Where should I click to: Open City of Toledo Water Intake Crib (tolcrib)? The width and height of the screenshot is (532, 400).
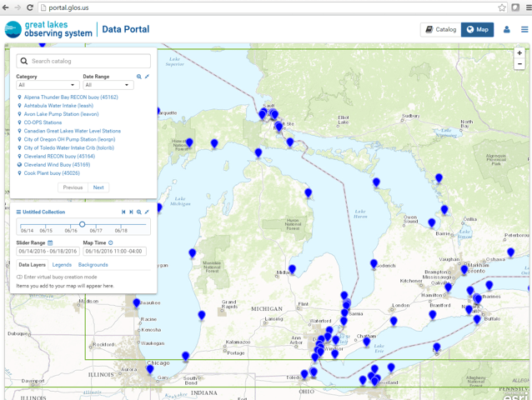point(69,147)
